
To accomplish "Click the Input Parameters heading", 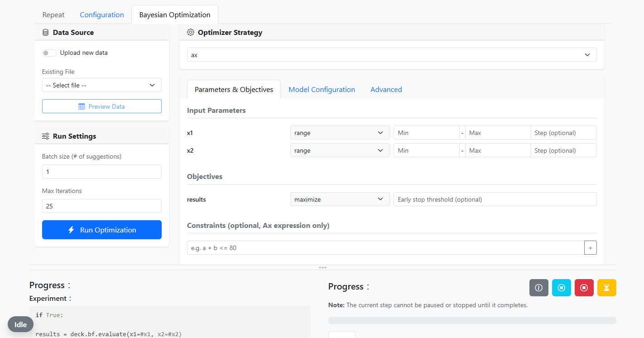I will [x=216, y=111].
